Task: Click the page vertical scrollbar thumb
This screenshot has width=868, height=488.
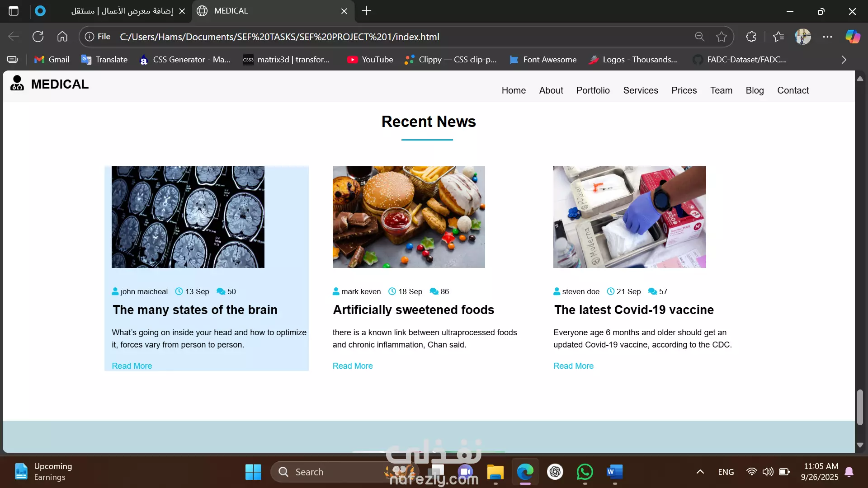Action: click(x=860, y=407)
